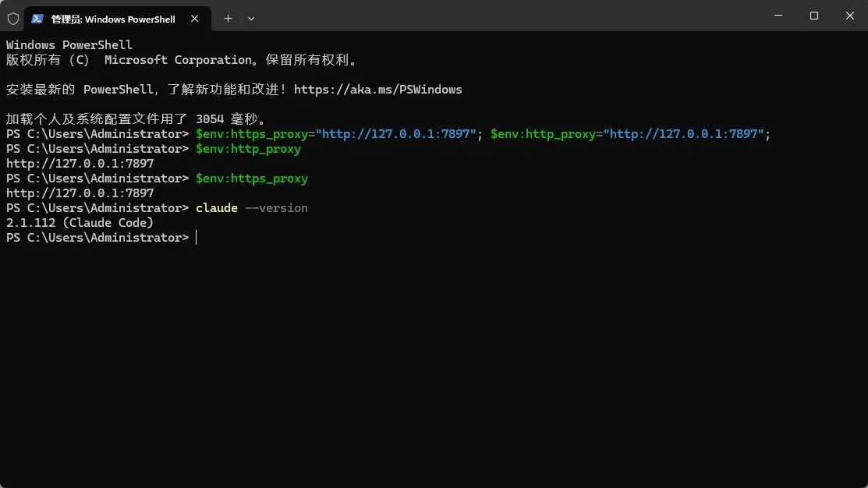Minimize the terminal window
The height and width of the screenshot is (488, 868).
click(x=778, y=16)
